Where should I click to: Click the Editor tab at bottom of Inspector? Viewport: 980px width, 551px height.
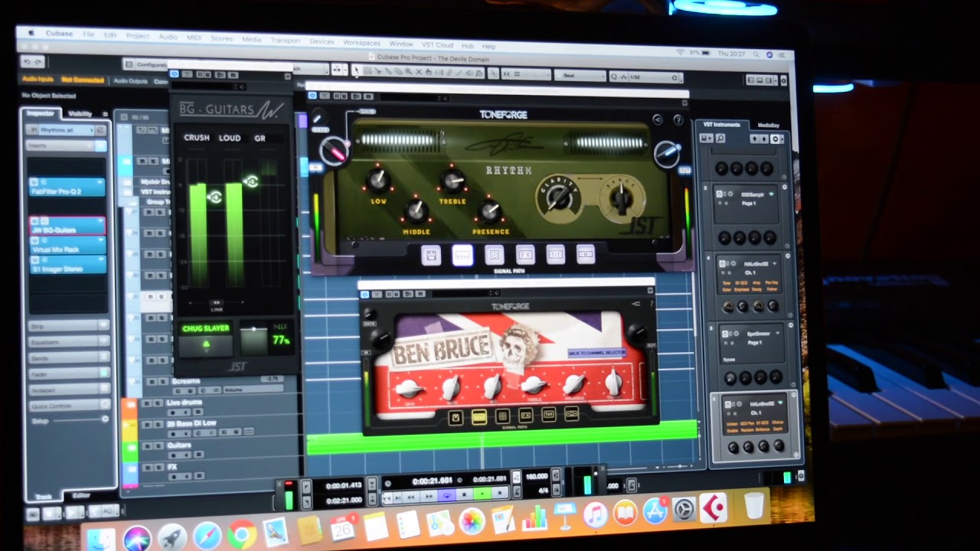[x=80, y=496]
